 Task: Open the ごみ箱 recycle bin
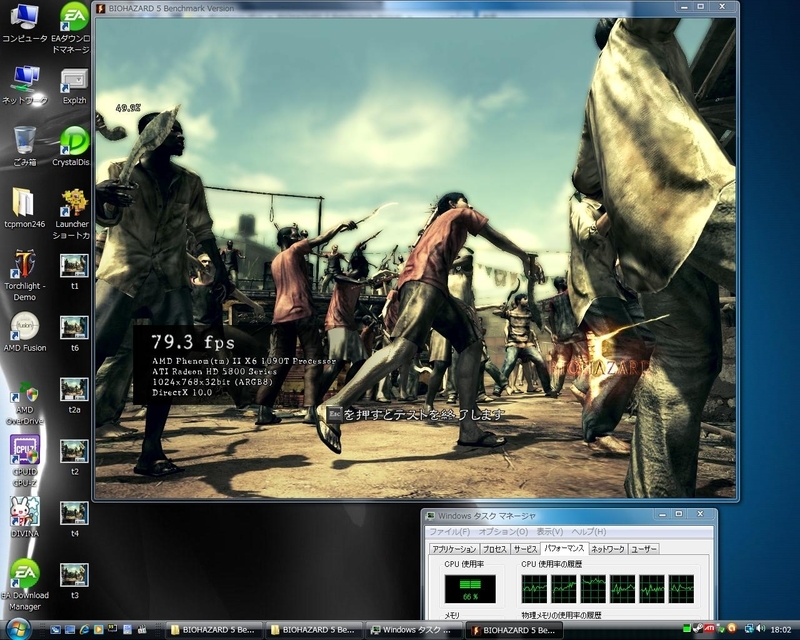tap(24, 146)
